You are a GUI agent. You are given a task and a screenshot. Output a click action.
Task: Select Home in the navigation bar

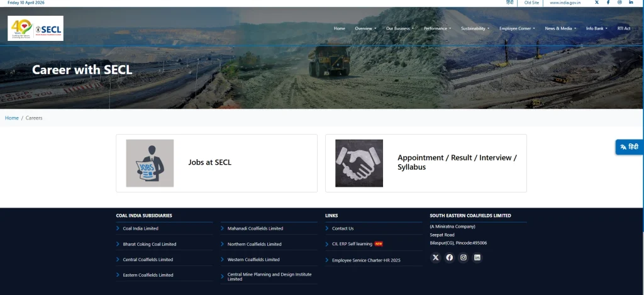340,28
